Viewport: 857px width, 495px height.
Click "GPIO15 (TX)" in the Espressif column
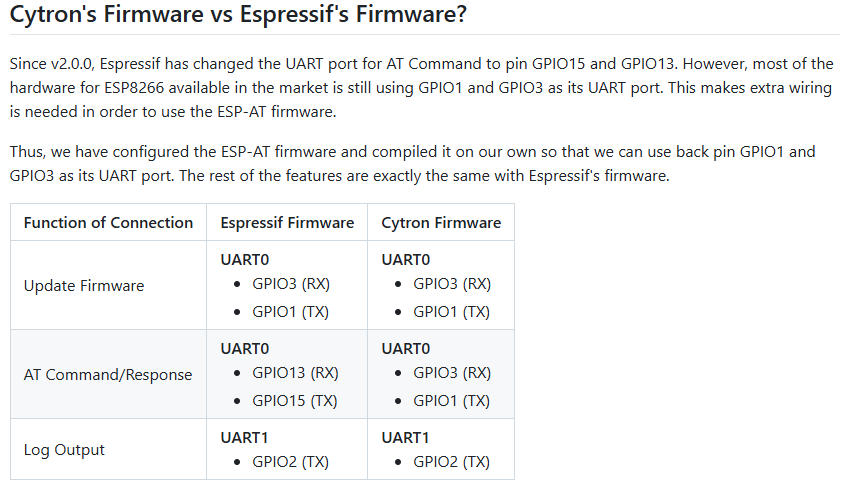tap(294, 401)
